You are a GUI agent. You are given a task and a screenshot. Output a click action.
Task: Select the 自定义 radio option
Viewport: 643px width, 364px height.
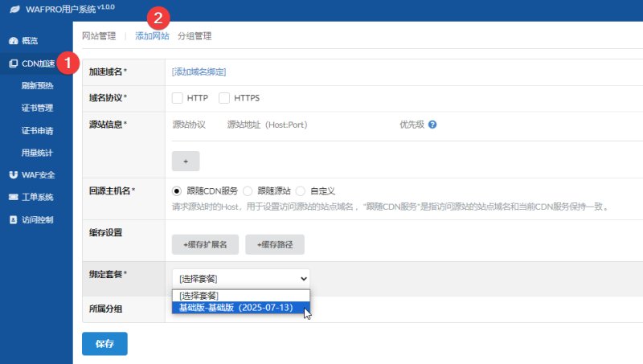tap(301, 191)
